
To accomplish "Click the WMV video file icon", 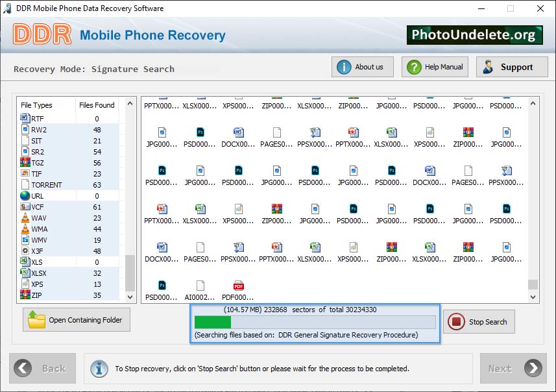I will [25, 239].
